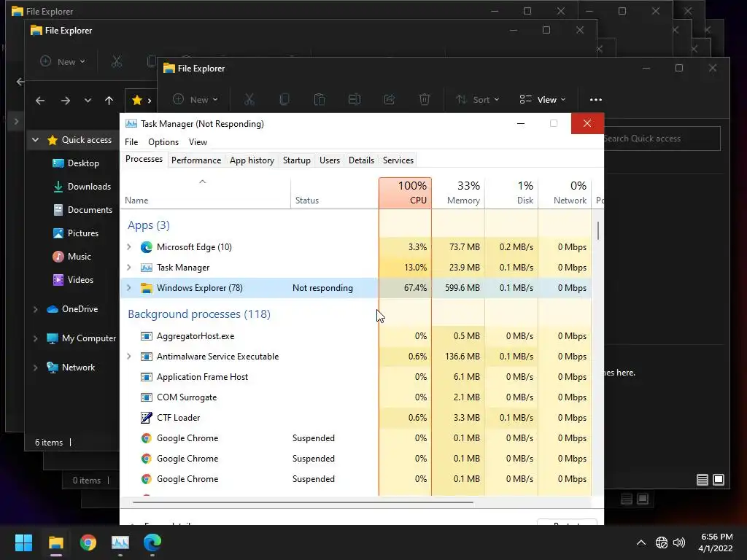Go up one folder level in File Explorer
This screenshot has width=747, height=560.
[x=109, y=101]
